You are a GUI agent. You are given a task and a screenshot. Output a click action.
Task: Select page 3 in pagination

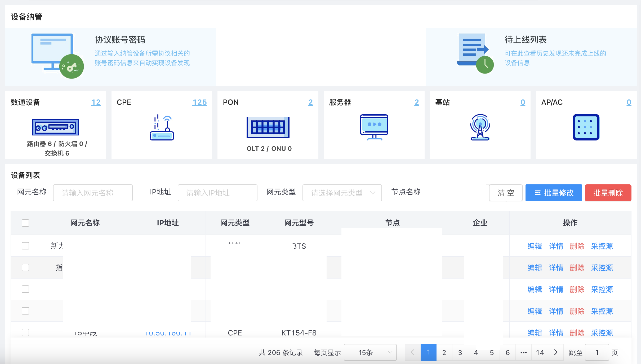point(460,352)
